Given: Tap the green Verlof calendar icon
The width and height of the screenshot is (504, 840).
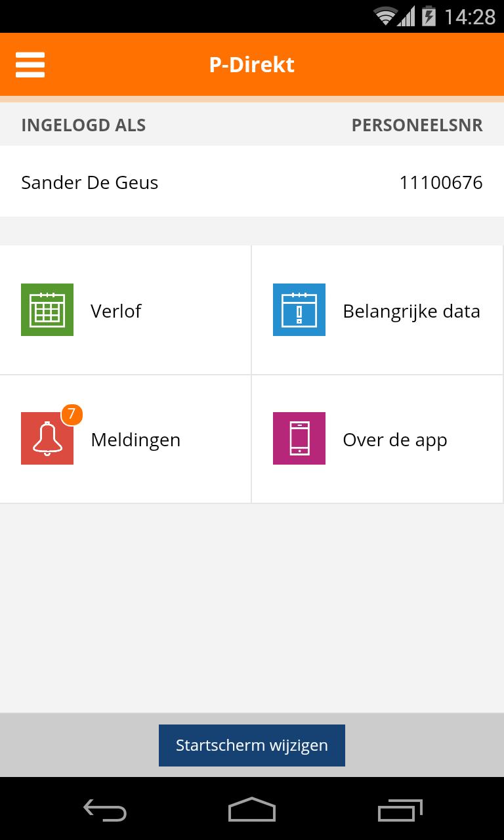Looking at the screenshot, I should [47, 310].
